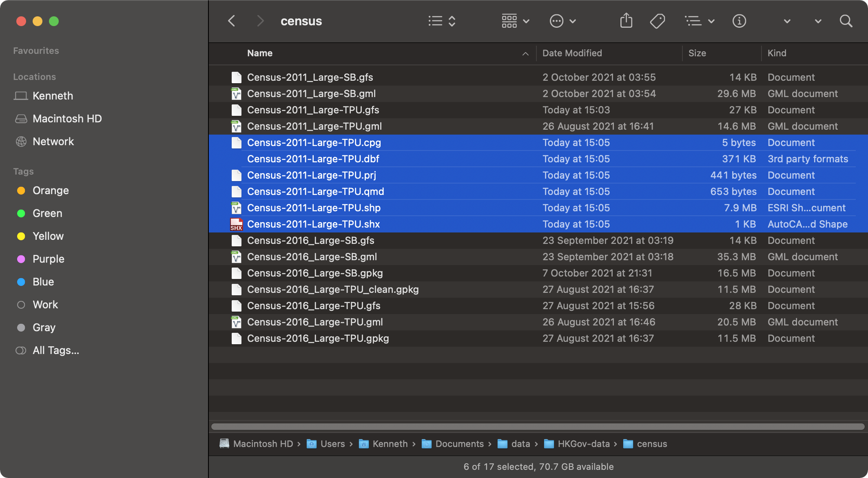Select Census-2016-Large-SB.gml from file list
868x478 pixels.
tap(312, 257)
